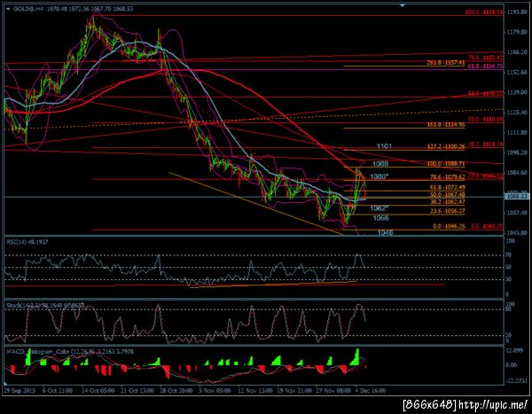Click the 61.8 -1072.49 Fibonacci label

click(447, 187)
